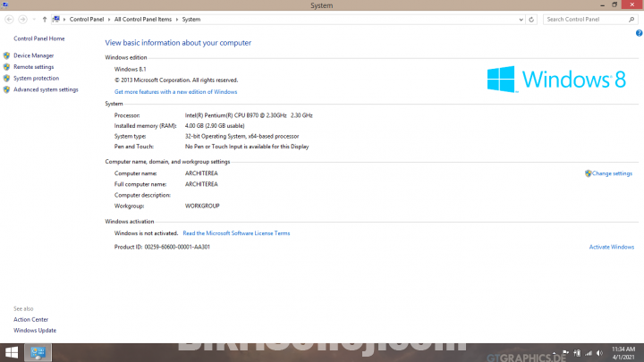Click the Back navigation arrow
Screen dimensions: 644x362
click(x=9, y=20)
